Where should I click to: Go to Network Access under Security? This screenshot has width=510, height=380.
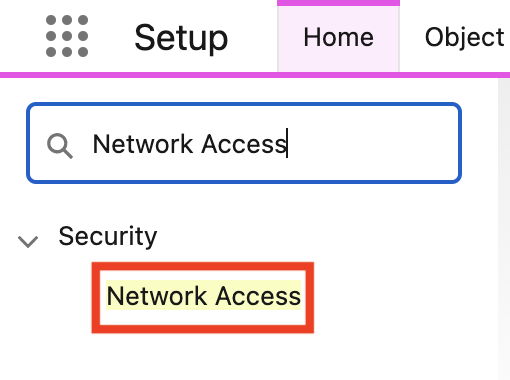tap(203, 296)
